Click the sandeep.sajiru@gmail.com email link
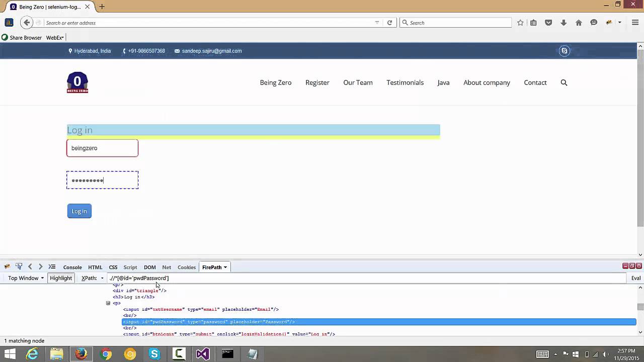Viewport: 644px width, 362px height. click(x=212, y=51)
